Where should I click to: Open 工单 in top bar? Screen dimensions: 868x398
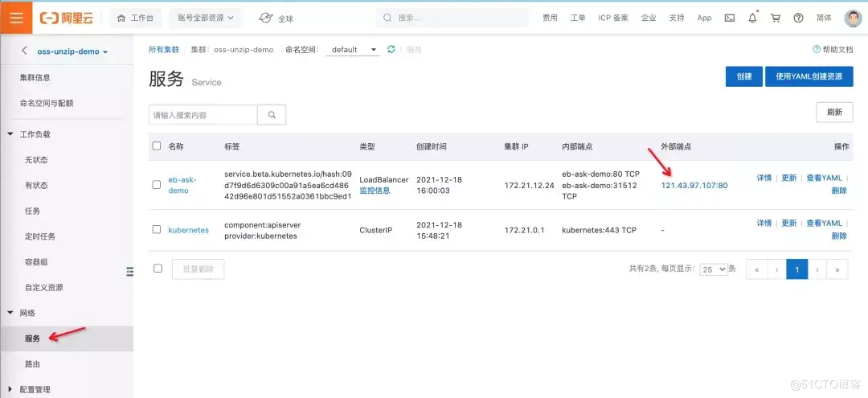click(x=578, y=18)
